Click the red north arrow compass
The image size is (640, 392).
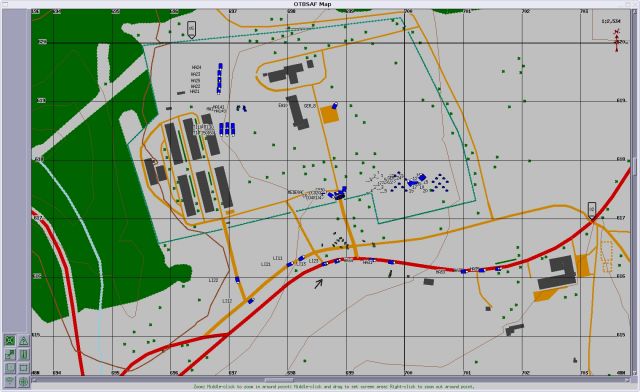(x=617, y=41)
